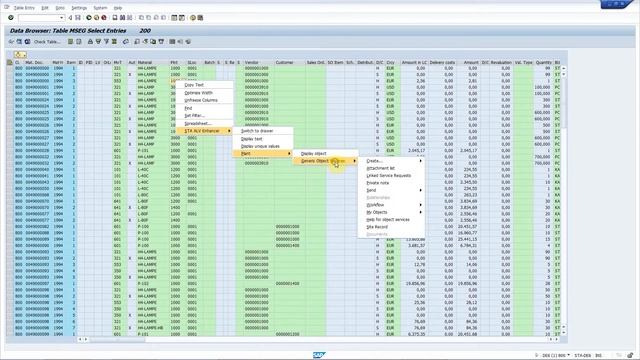Image resolution: width=640 pixels, height=360 pixels.
Task: Choose Optimize Width from context menu
Action: pos(204,93)
